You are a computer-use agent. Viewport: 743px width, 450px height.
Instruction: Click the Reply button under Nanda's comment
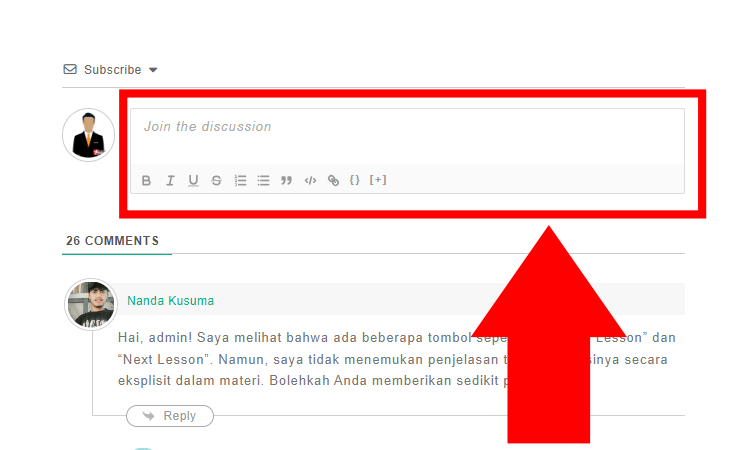[x=170, y=416]
